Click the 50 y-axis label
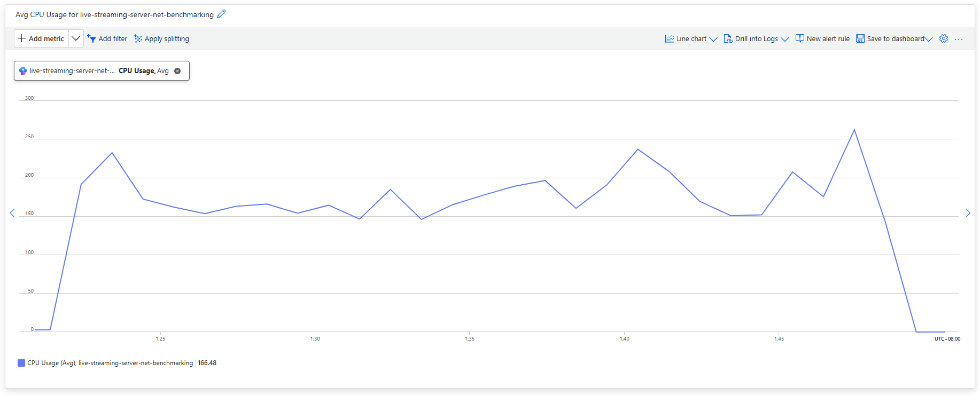 pos(31,291)
